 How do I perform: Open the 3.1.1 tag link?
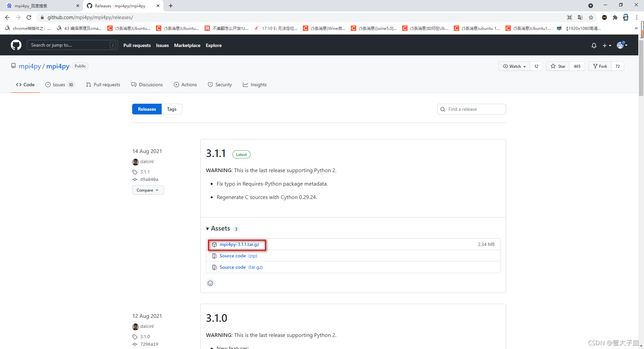tap(145, 172)
